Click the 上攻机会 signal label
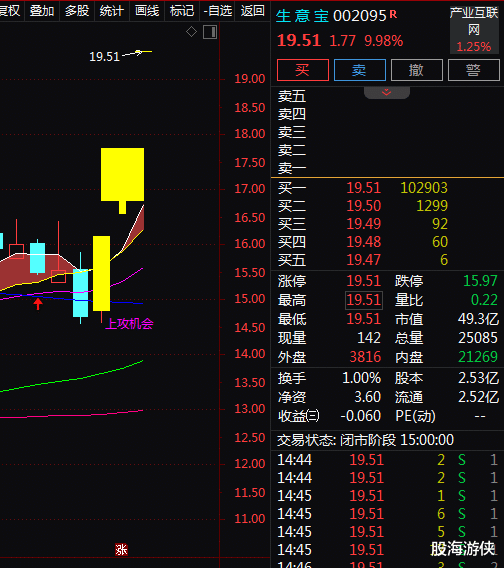This screenshot has height=568, width=504. click(x=129, y=323)
